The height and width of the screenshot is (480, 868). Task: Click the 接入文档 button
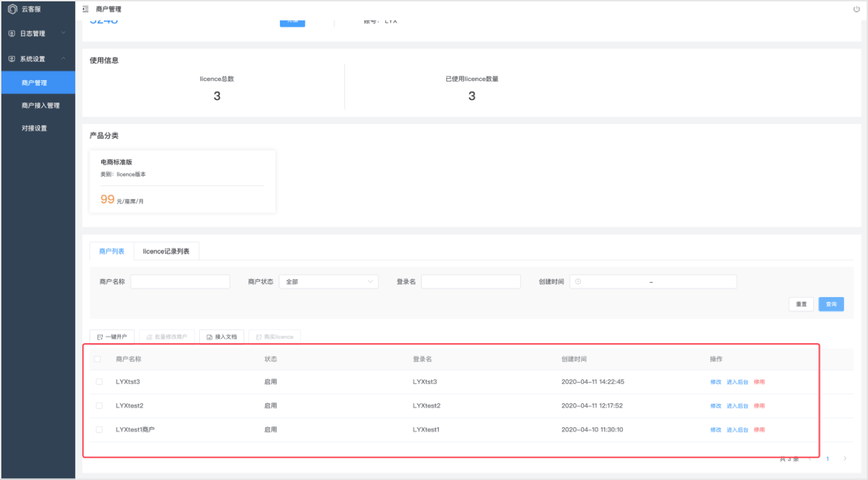click(x=222, y=337)
